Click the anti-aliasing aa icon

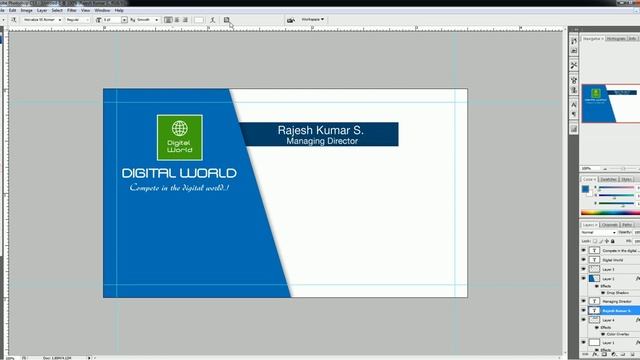tap(133, 20)
